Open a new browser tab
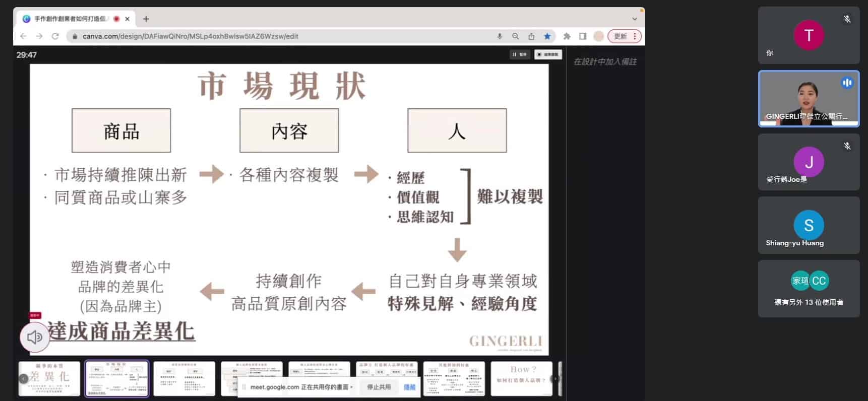This screenshot has width=868, height=401. click(x=146, y=19)
